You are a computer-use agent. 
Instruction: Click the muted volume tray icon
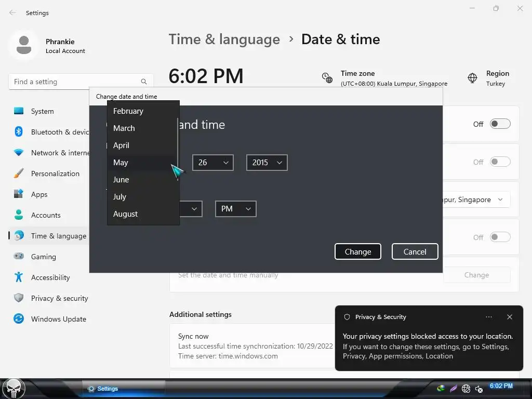tap(478, 389)
